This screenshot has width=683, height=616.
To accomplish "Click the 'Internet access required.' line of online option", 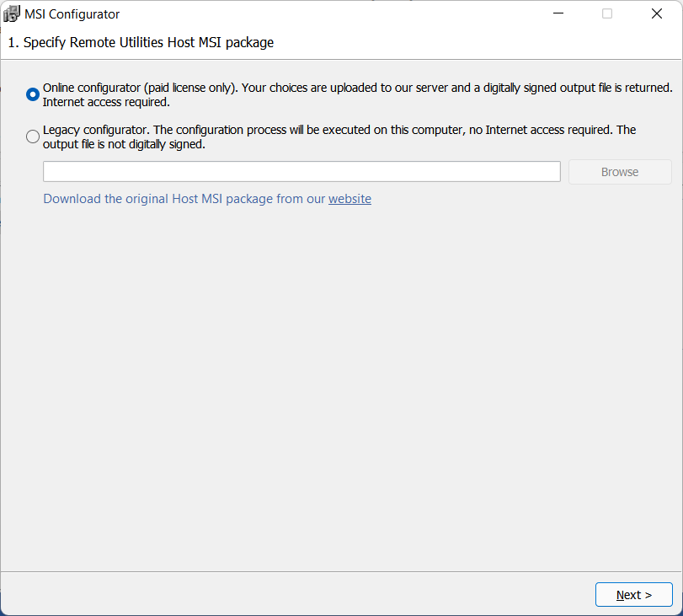I will click(106, 102).
